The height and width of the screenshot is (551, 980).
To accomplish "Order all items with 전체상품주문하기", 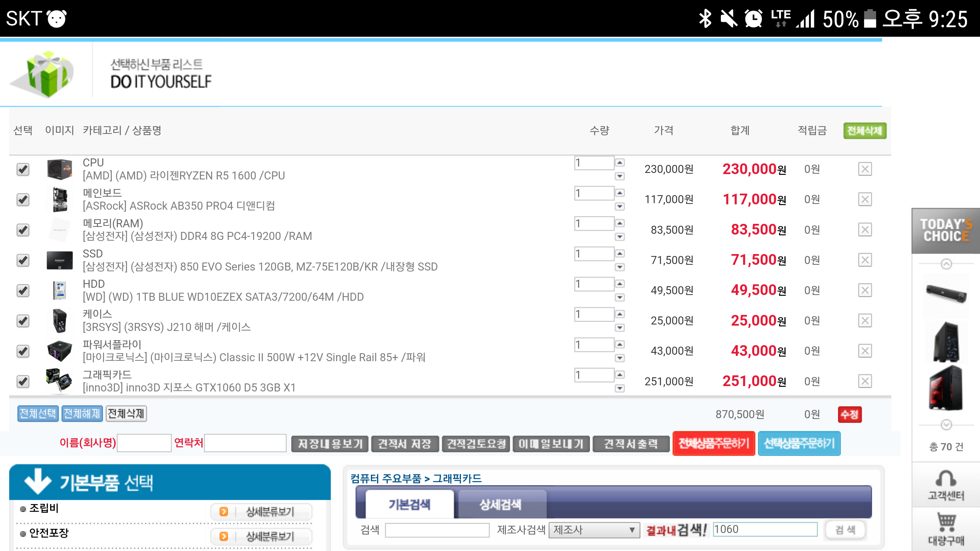I will (714, 443).
